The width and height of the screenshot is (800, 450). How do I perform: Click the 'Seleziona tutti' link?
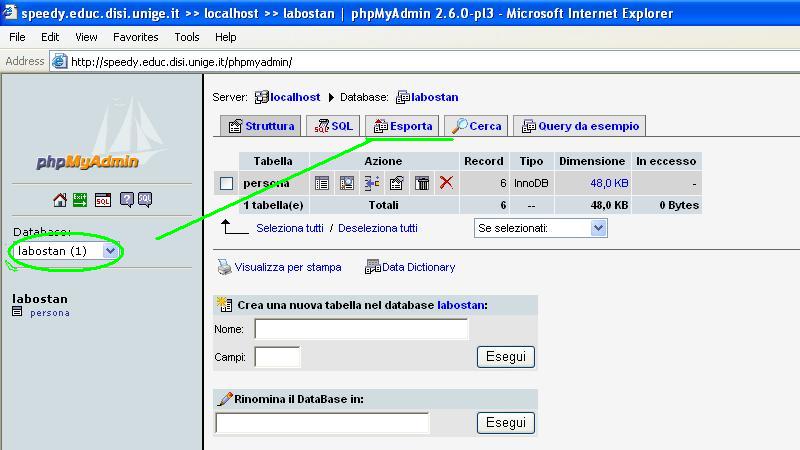click(x=290, y=228)
